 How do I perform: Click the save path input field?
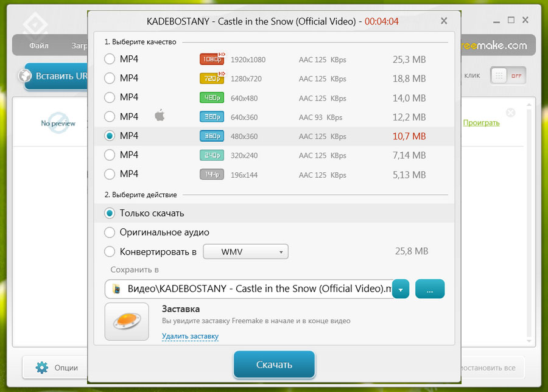[x=248, y=289]
